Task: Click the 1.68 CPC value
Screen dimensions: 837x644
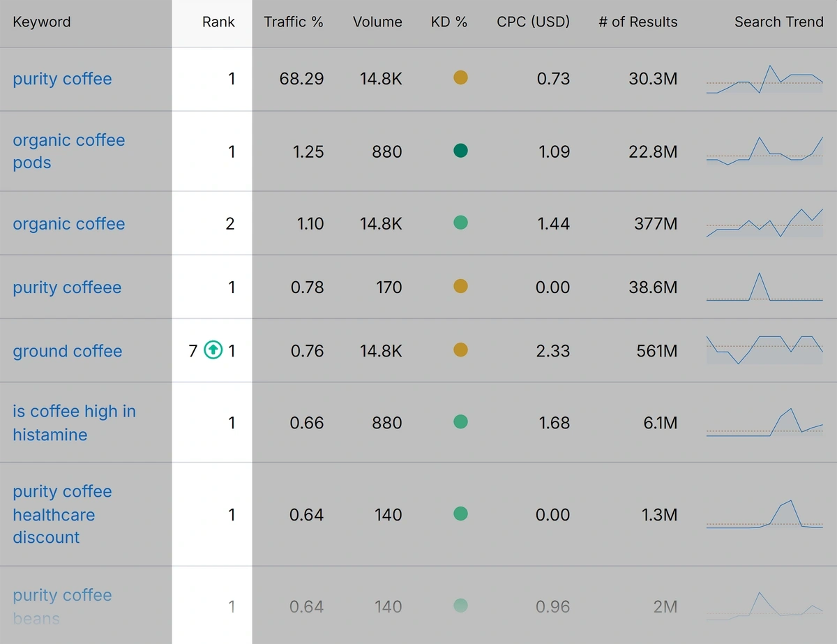Action: pyautogui.click(x=554, y=423)
